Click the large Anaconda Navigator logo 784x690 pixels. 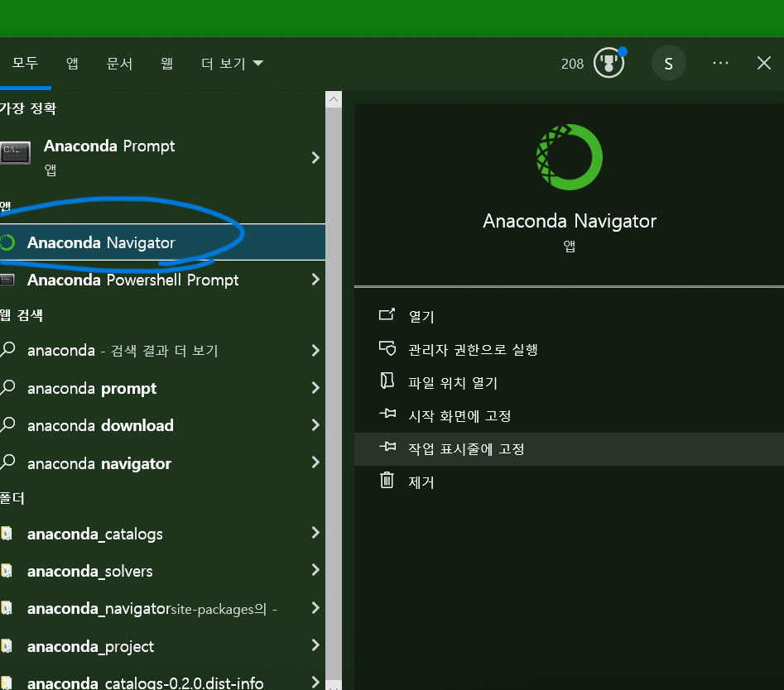[x=569, y=157]
